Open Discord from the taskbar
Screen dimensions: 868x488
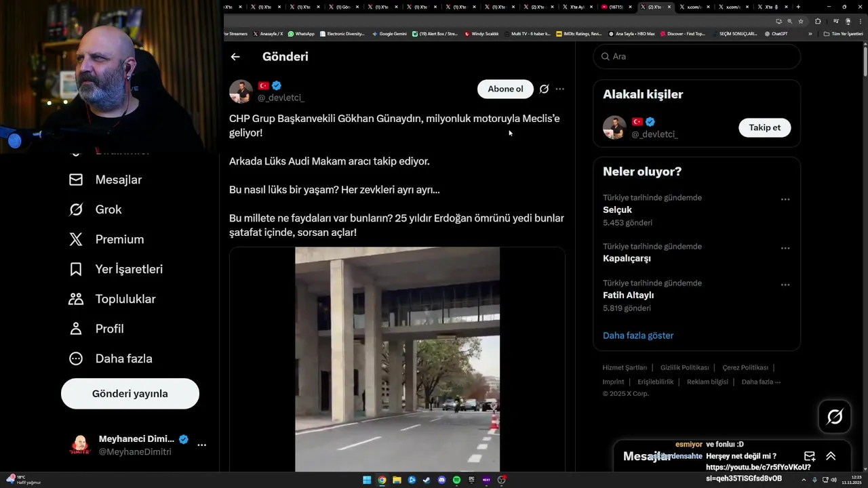pyautogui.click(x=442, y=481)
